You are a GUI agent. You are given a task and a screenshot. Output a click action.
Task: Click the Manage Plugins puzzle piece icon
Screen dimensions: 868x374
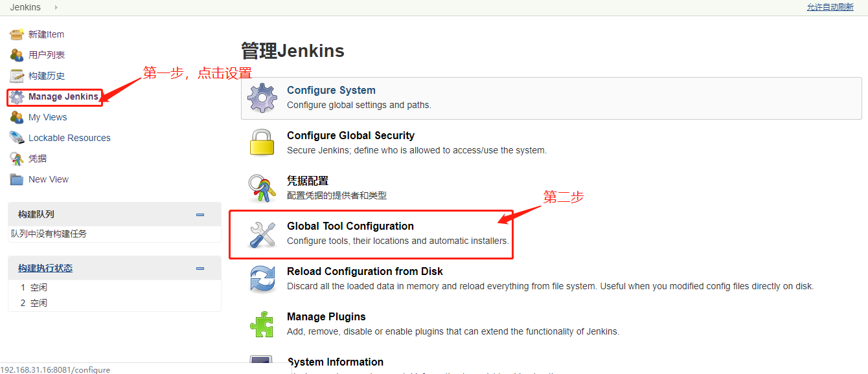(x=262, y=324)
